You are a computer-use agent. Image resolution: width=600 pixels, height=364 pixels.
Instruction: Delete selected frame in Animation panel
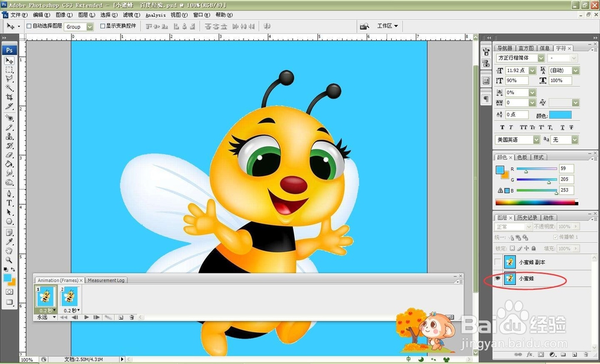pos(131,317)
